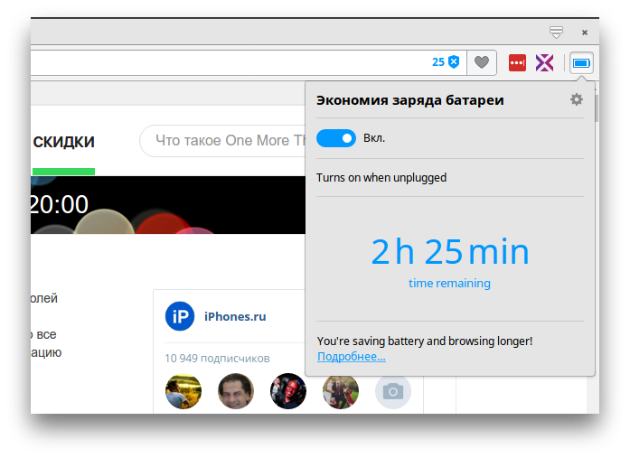Click the page search field
This screenshot has height=458, width=630.
[223, 141]
